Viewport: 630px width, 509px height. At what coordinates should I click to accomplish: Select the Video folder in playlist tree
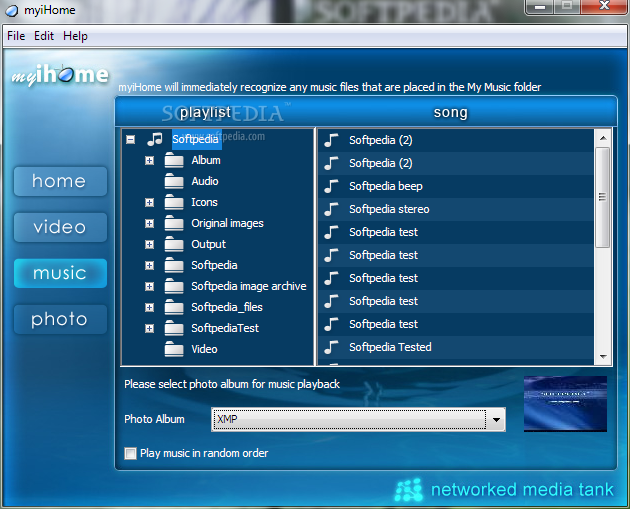(x=204, y=349)
